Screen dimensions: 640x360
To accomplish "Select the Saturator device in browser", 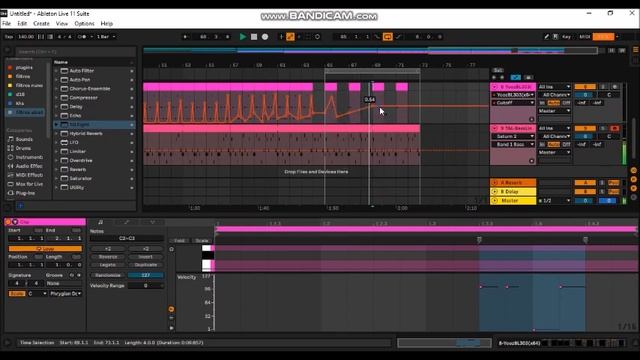I will (80, 178).
